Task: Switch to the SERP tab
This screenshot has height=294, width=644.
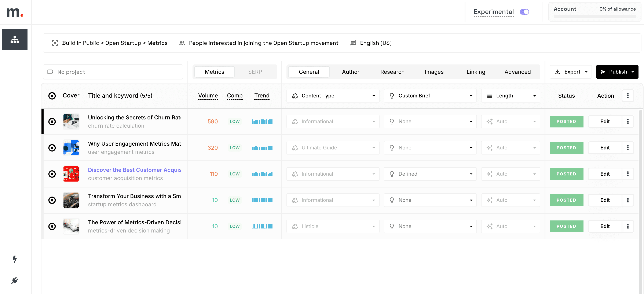Action: [255, 72]
